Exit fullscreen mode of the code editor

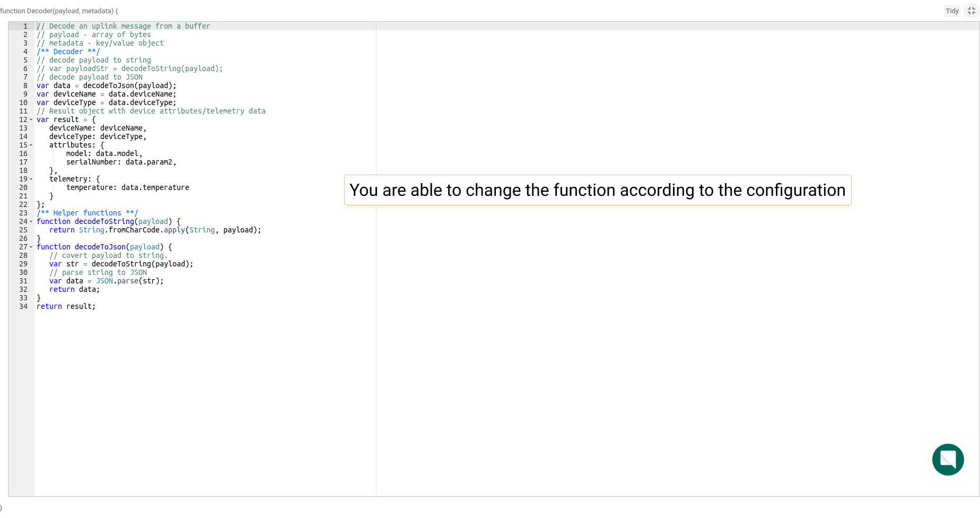[972, 11]
